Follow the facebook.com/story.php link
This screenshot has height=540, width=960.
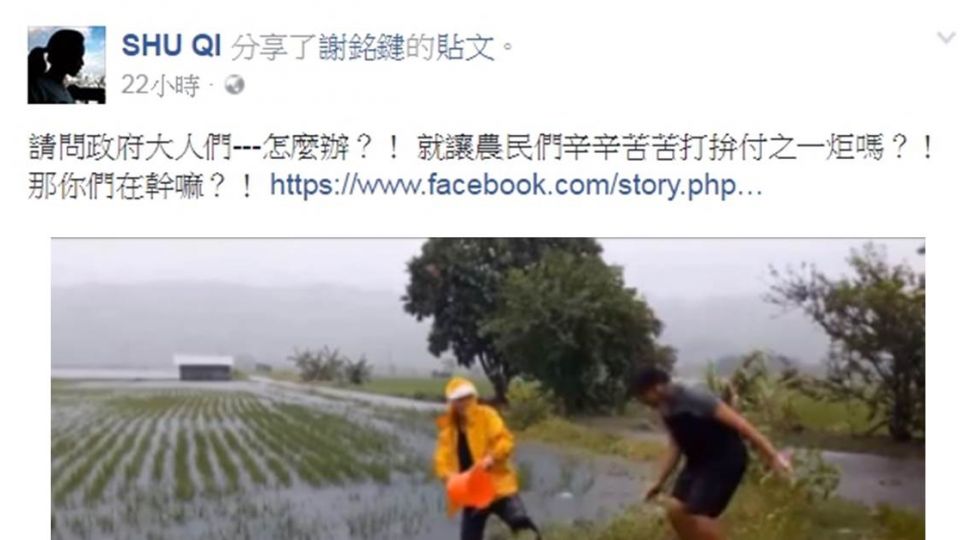coord(516,185)
